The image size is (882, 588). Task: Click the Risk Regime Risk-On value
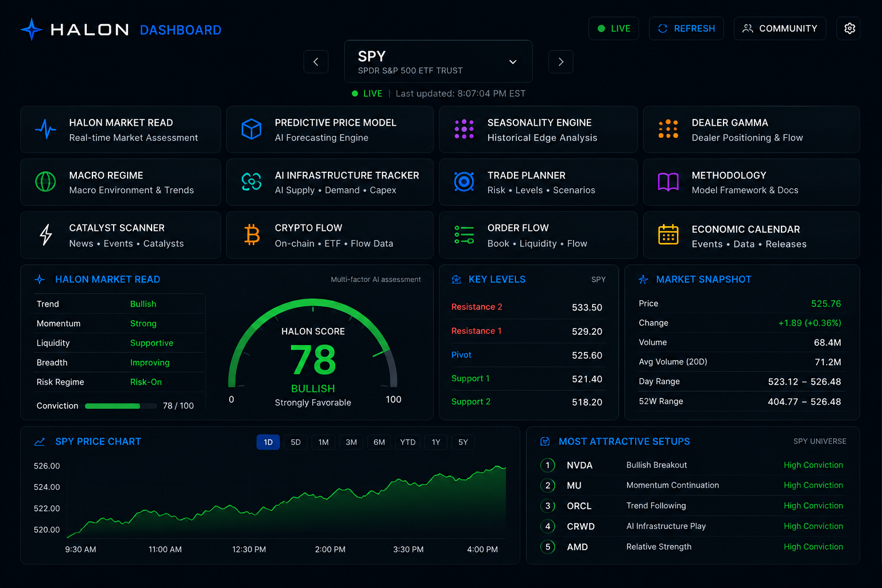pyautogui.click(x=146, y=382)
